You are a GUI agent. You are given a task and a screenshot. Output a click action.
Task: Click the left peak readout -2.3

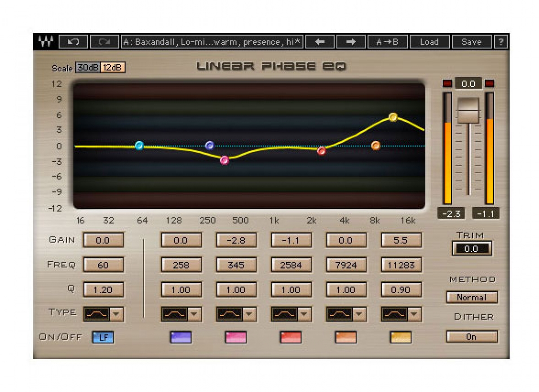coord(451,214)
